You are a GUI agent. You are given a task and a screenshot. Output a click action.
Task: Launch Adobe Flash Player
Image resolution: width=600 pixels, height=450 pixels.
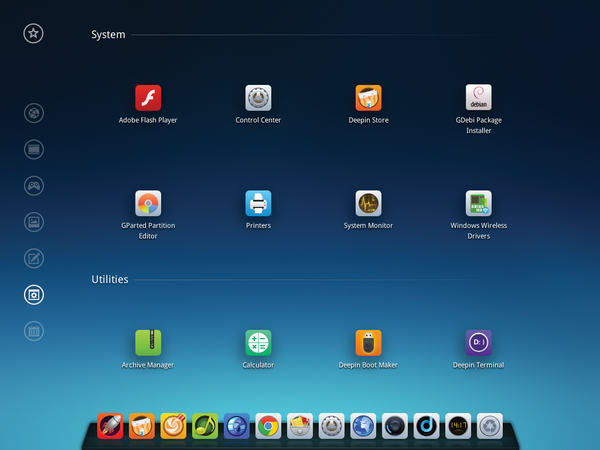coord(148,98)
